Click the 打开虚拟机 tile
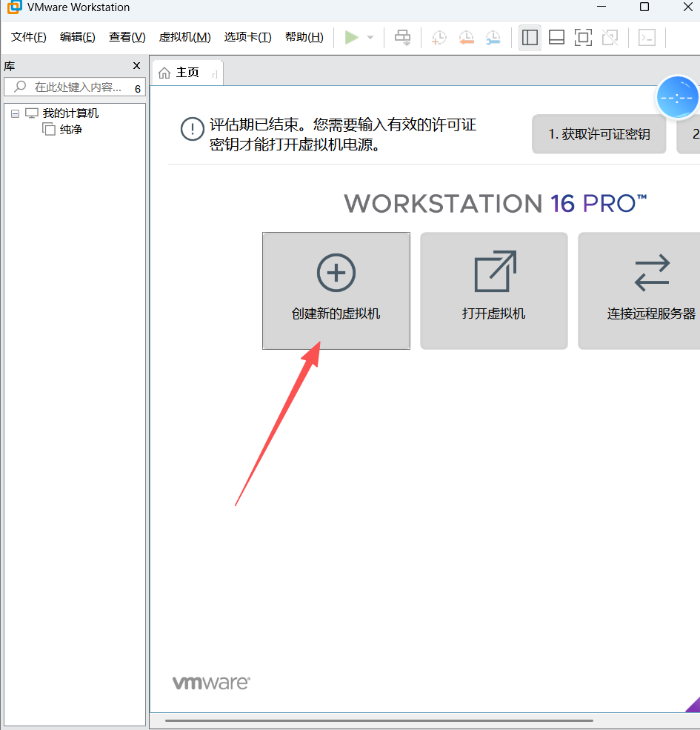The width and height of the screenshot is (700, 730). coord(494,291)
